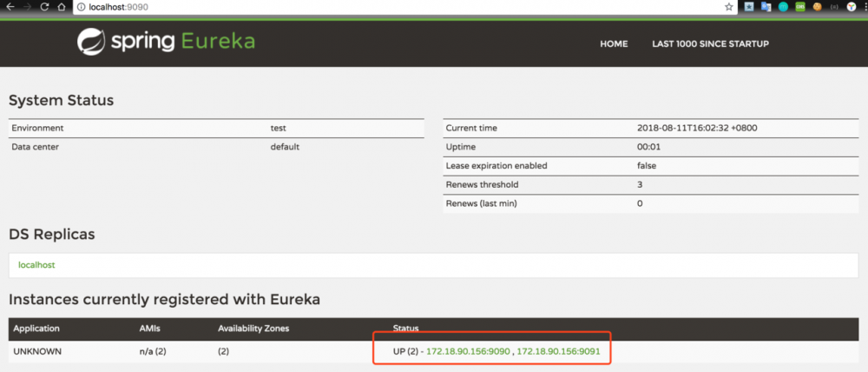Select the UNKNOWN application cell
This screenshot has width=868, height=372.
(x=37, y=351)
